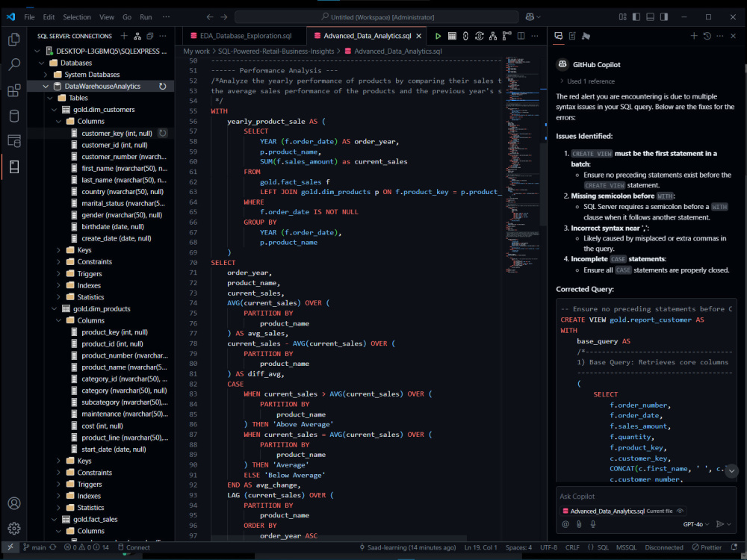Toggle current file context eye icon
Screen dimensions: 747x560
[681, 511]
